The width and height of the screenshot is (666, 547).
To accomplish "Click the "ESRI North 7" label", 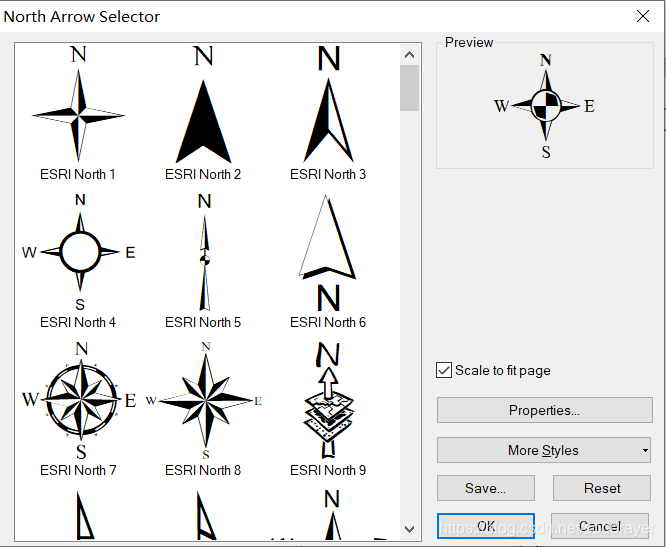I will 78,470.
